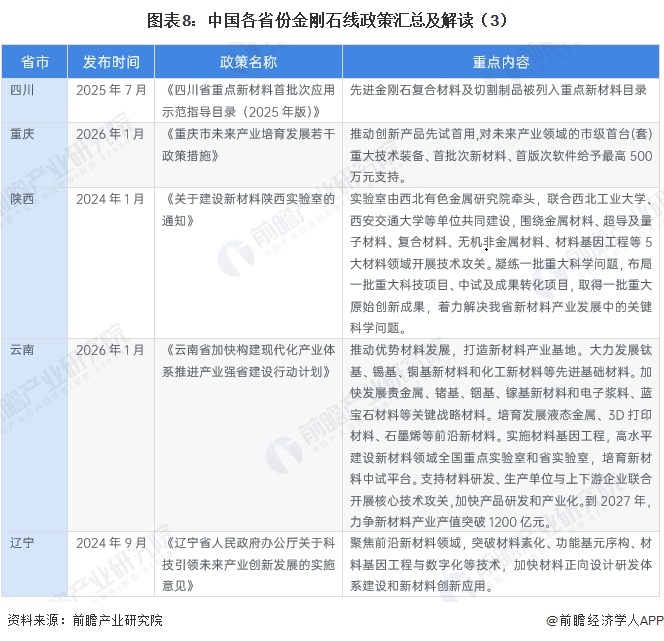664x641 pixels.
Task: Click policy 云南省加快构建现代化产业体系
Action: [248, 361]
